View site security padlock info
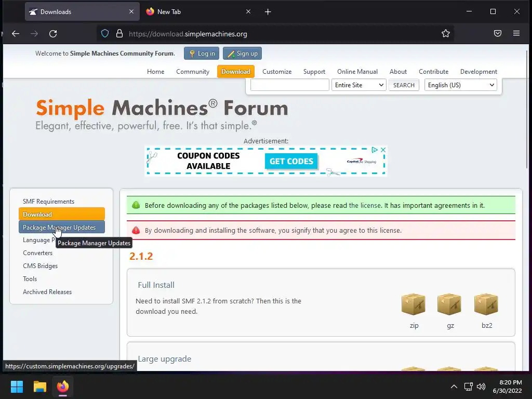Screen dimensions: 532x399 pos(119,34)
